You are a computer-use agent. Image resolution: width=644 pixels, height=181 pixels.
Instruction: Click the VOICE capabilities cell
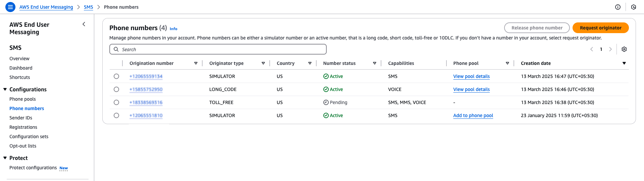394,89
